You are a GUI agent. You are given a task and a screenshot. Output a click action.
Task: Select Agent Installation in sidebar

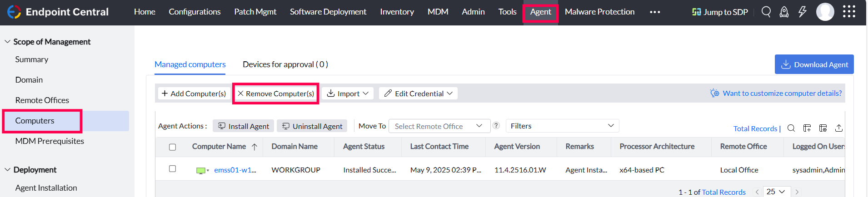(46, 188)
